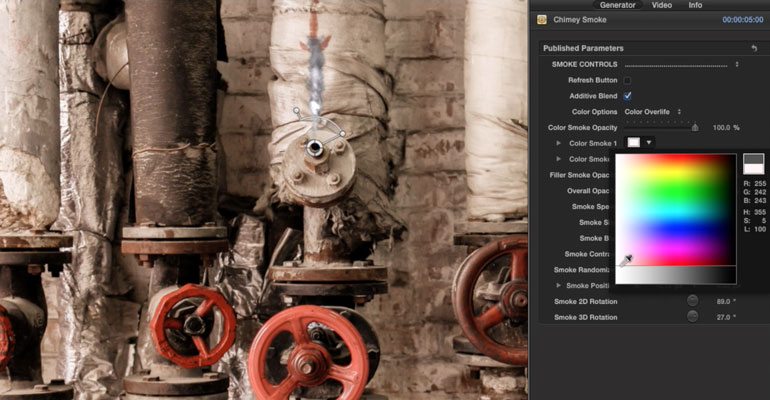Viewport: 770px width, 400px height.
Task: Click the 100.0 % opacity value field
Action: 726,128
